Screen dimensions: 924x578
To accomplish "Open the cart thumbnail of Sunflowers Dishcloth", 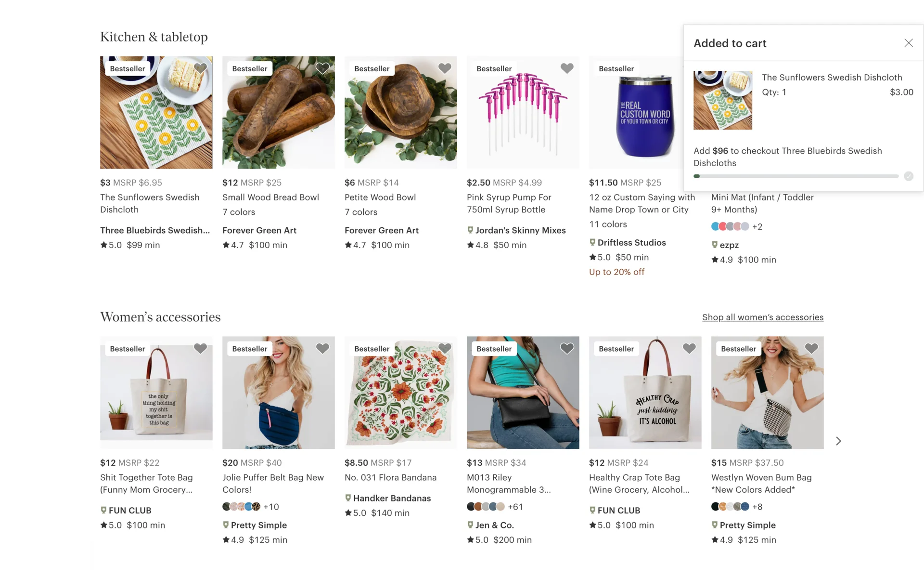I will [722, 100].
